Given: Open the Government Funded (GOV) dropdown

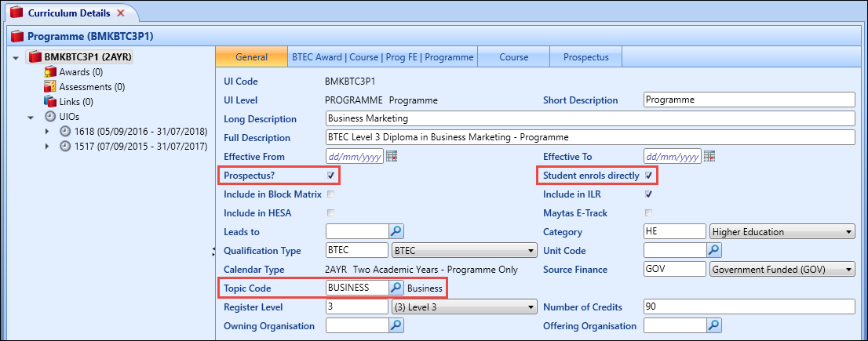Looking at the screenshot, I should pos(782,269).
